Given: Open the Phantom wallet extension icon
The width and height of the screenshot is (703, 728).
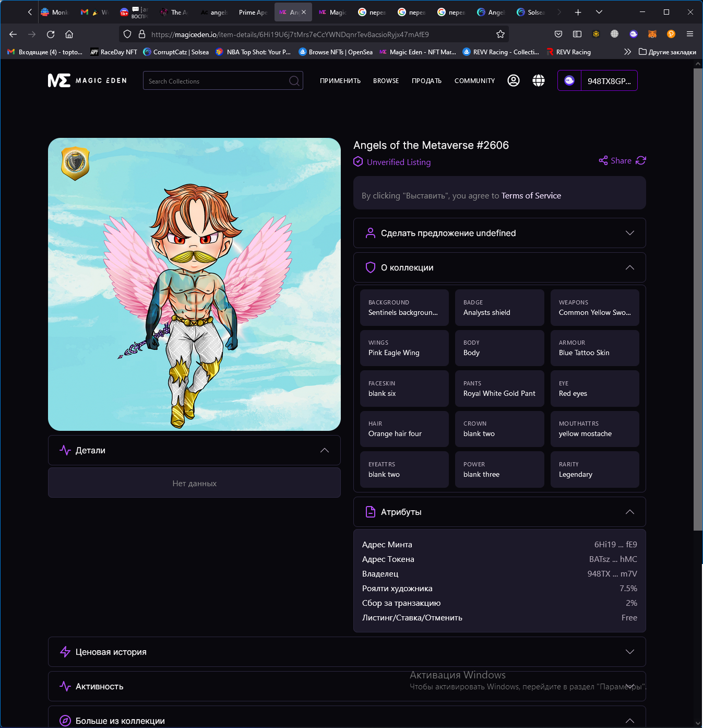Looking at the screenshot, I should (x=634, y=34).
